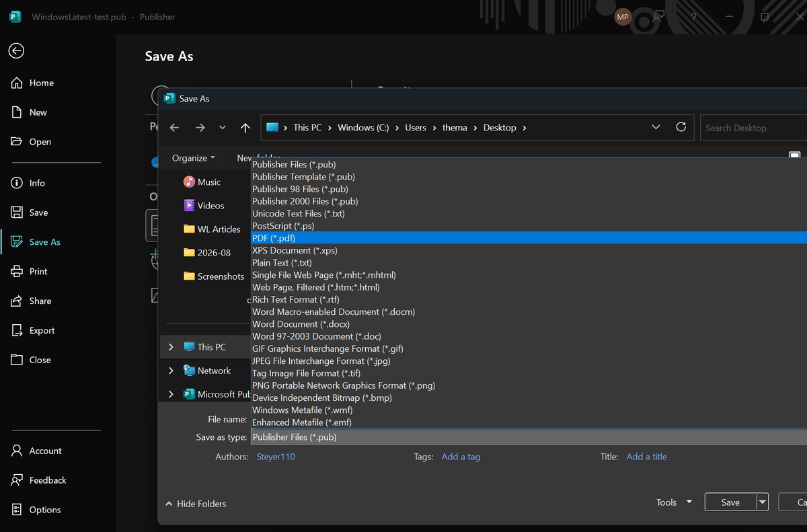Select Publisher Template (*.pub) file type
This screenshot has width=807, height=532.
pyautogui.click(x=529, y=177)
